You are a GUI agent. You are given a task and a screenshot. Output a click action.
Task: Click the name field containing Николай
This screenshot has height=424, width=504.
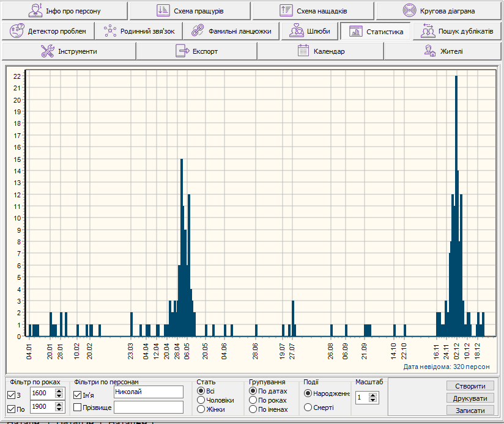pyautogui.click(x=148, y=392)
